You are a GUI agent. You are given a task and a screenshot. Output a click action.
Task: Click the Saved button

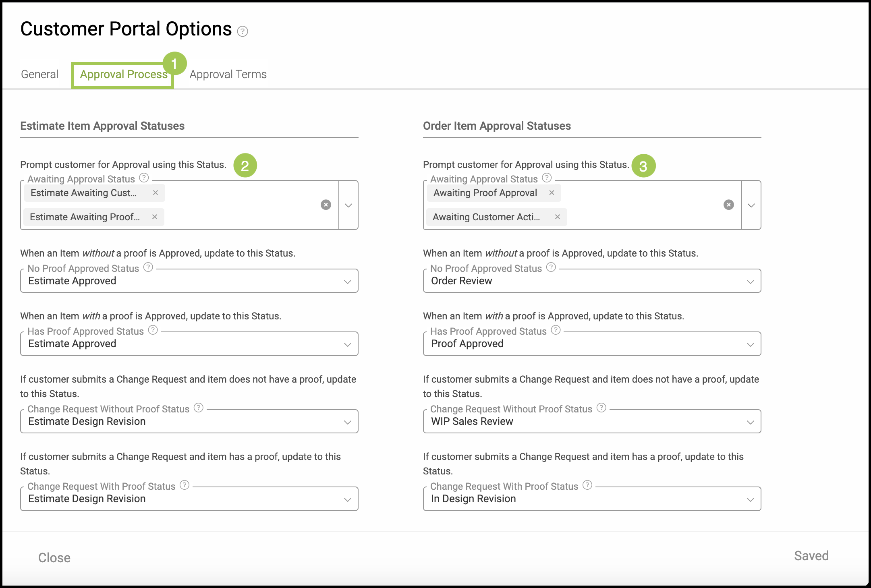(x=811, y=556)
